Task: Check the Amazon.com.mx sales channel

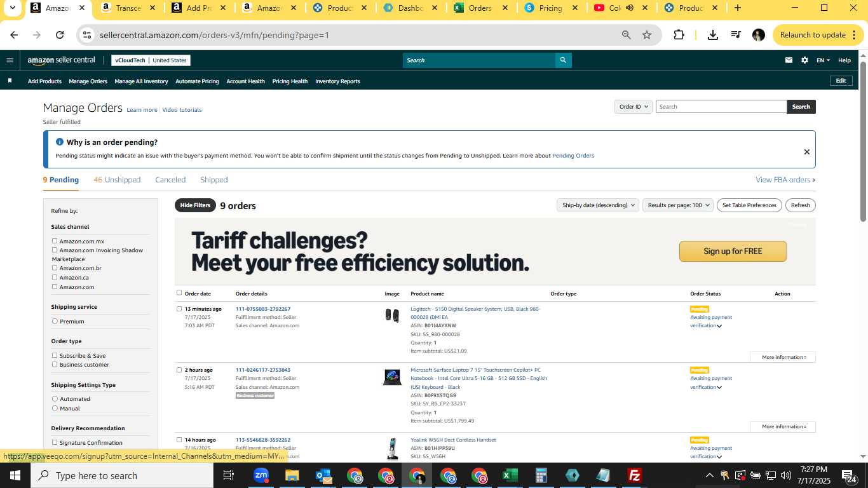Action: click(x=55, y=241)
